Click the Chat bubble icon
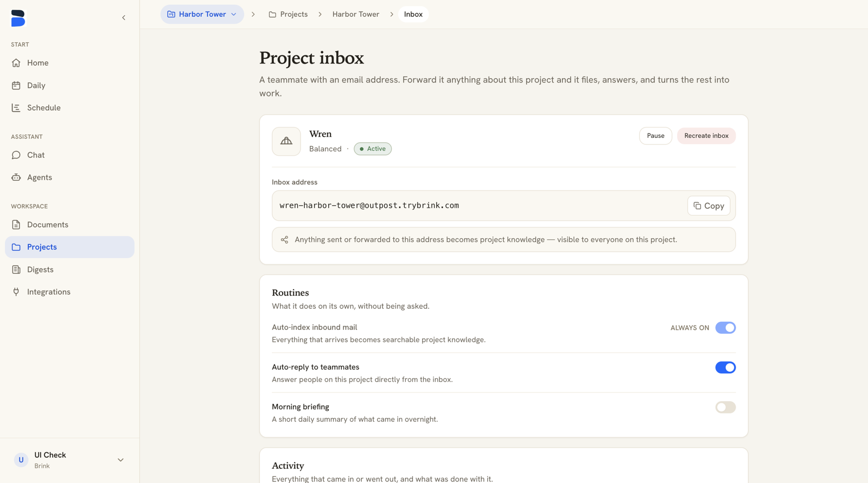 coord(16,155)
